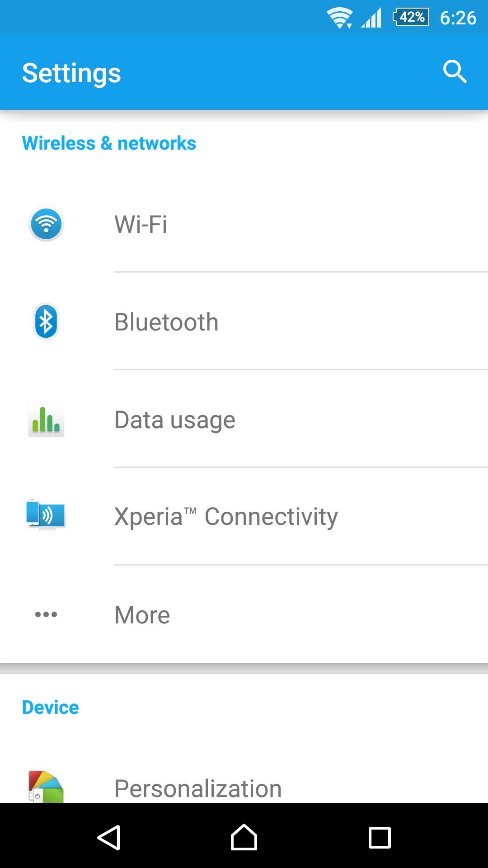488x868 pixels.
Task: Tap the Data usage bar chart icon
Action: [x=46, y=419]
